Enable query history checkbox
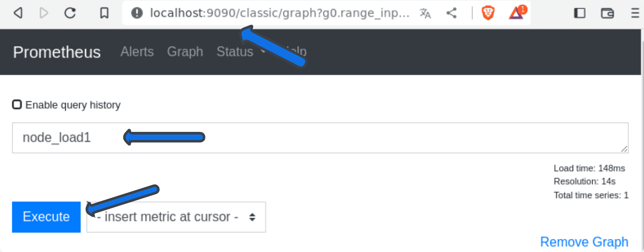 pos(17,105)
